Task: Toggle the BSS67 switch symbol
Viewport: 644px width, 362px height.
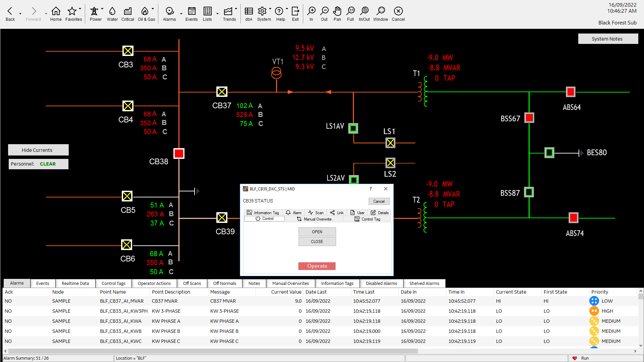Action: tap(529, 118)
